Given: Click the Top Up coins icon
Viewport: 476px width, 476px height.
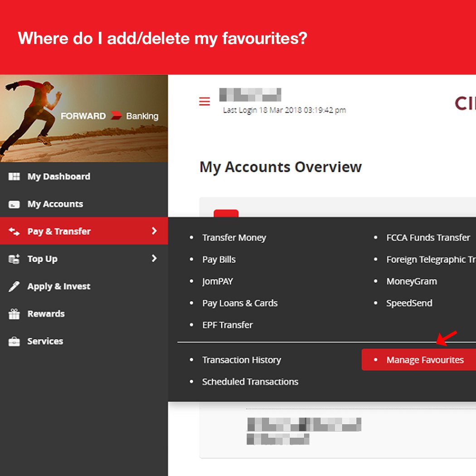Looking at the screenshot, I should (x=14, y=259).
